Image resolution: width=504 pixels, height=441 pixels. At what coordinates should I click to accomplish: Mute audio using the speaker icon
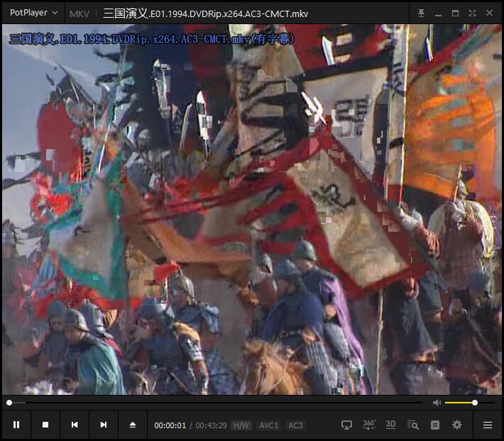tap(437, 403)
